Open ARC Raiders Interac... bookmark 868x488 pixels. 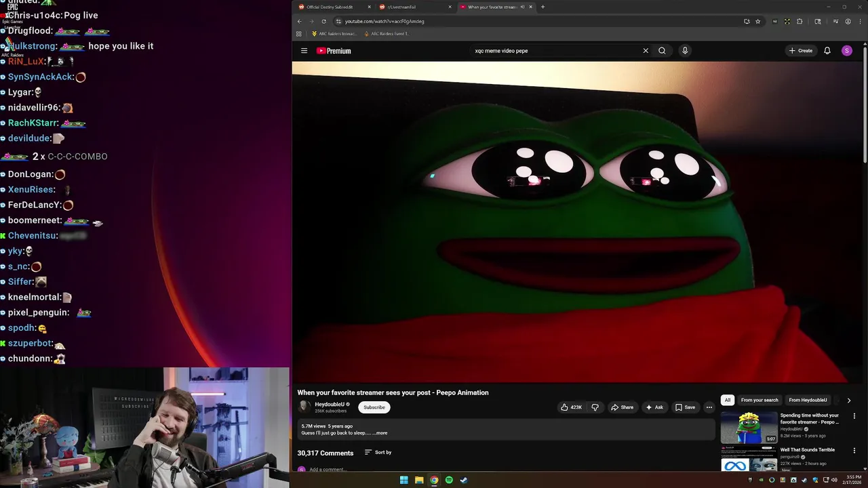pyautogui.click(x=334, y=34)
